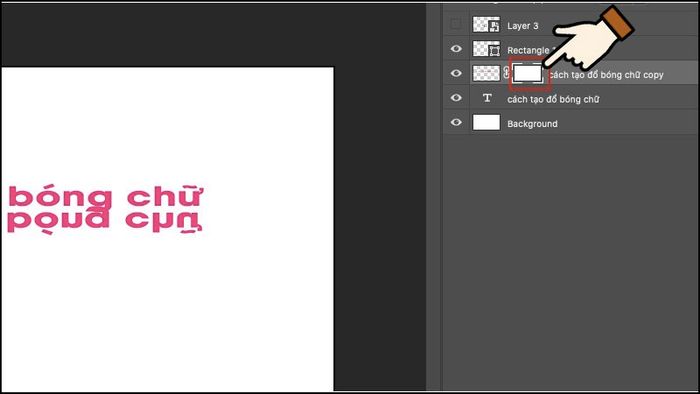Select the checkered thumbnail of the copy layer

pos(486,73)
